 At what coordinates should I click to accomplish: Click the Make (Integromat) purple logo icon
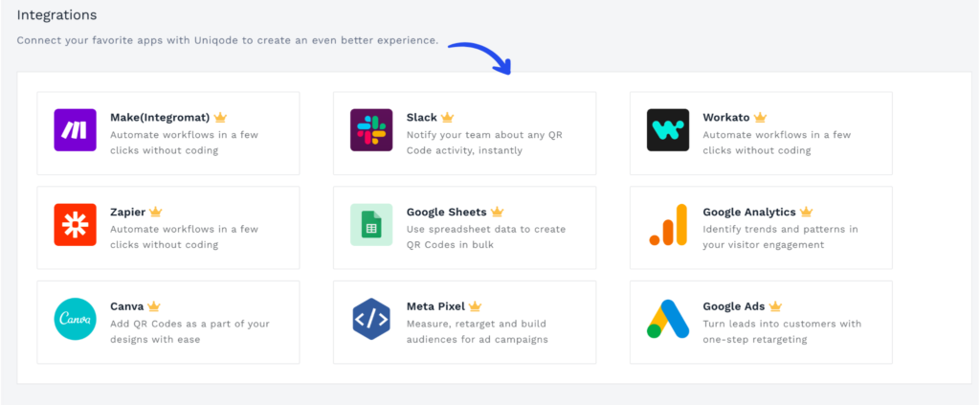[75, 130]
